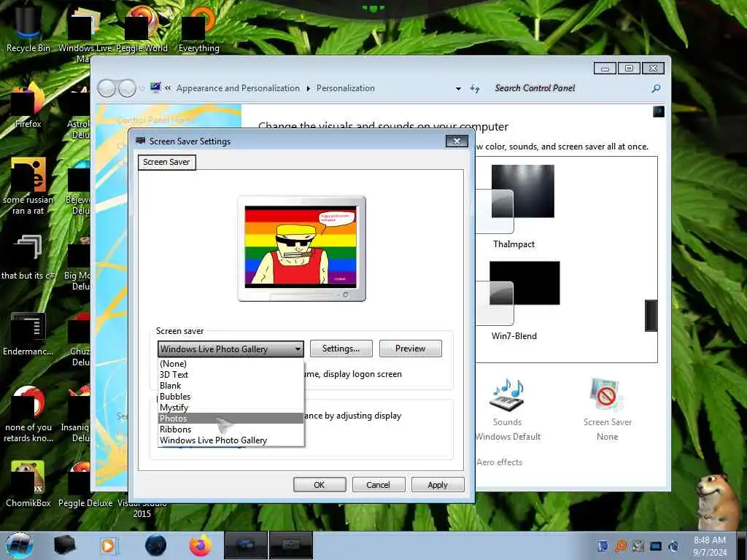Choose (None) from screen saver dropdown list
The width and height of the screenshot is (747, 560).
tap(231, 363)
